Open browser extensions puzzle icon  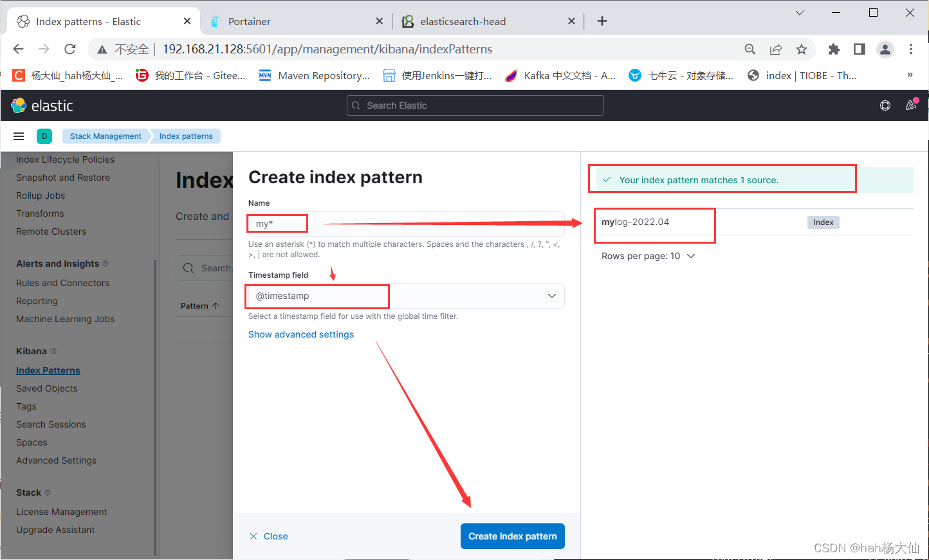point(834,49)
